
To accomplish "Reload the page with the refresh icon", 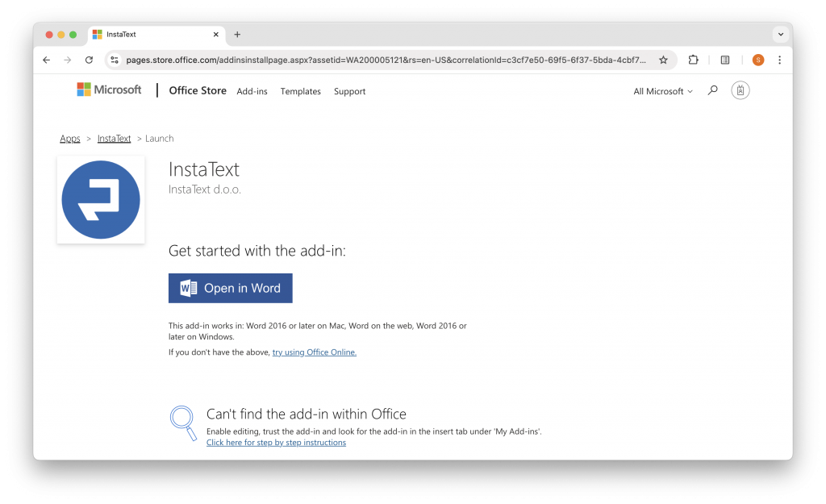I will (x=89, y=60).
